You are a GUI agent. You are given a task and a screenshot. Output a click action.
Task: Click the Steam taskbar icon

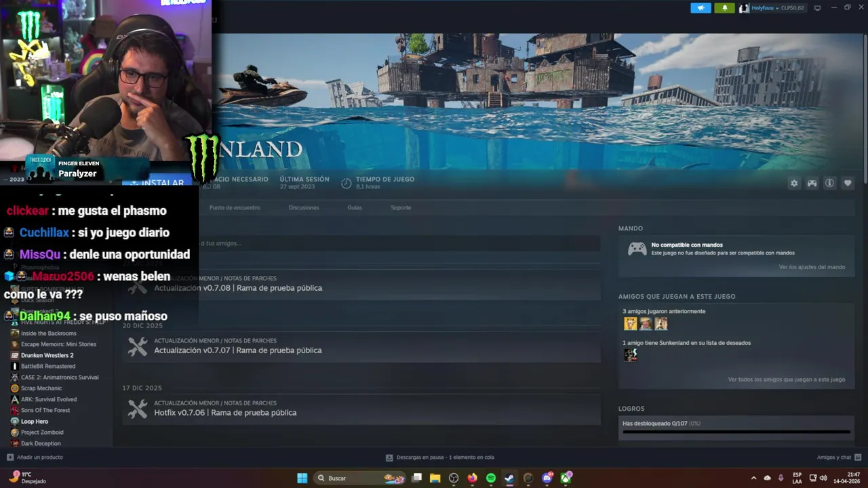(x=509, y=478)
